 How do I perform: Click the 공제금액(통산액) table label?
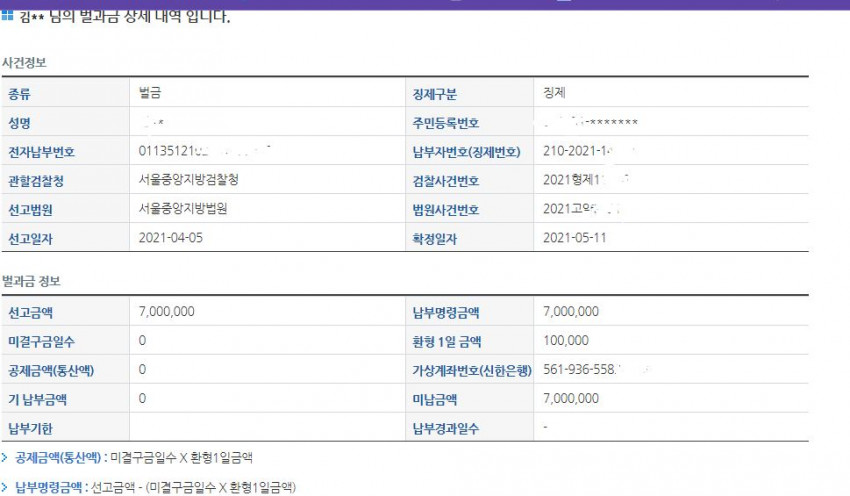(x=51, y=371)
